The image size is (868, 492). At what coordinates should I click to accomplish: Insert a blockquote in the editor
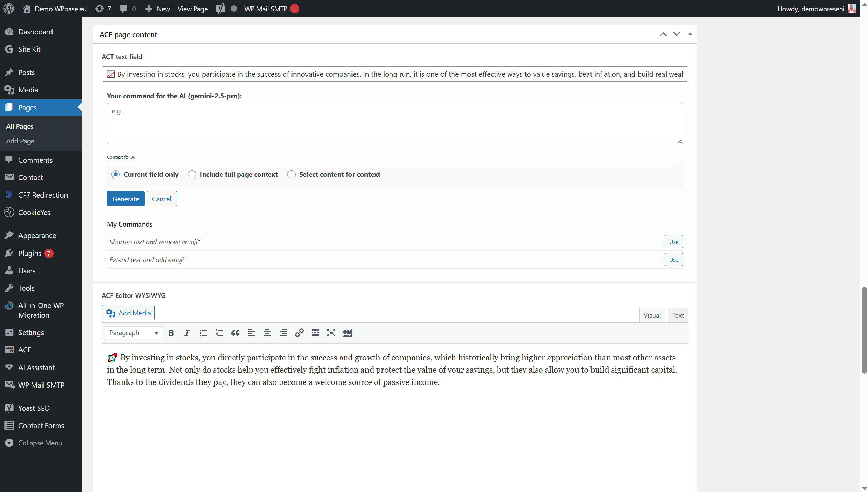235,333
